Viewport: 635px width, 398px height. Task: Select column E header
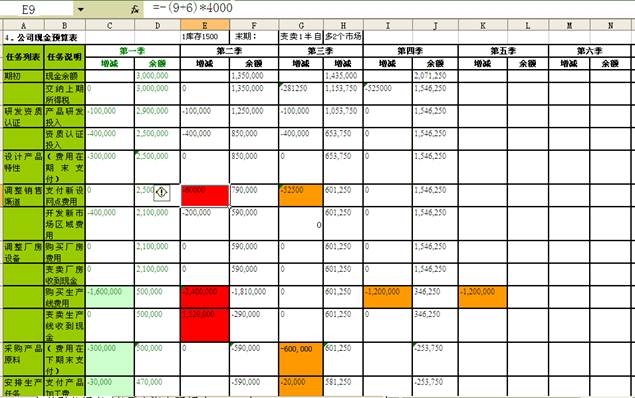click(205, 26)
